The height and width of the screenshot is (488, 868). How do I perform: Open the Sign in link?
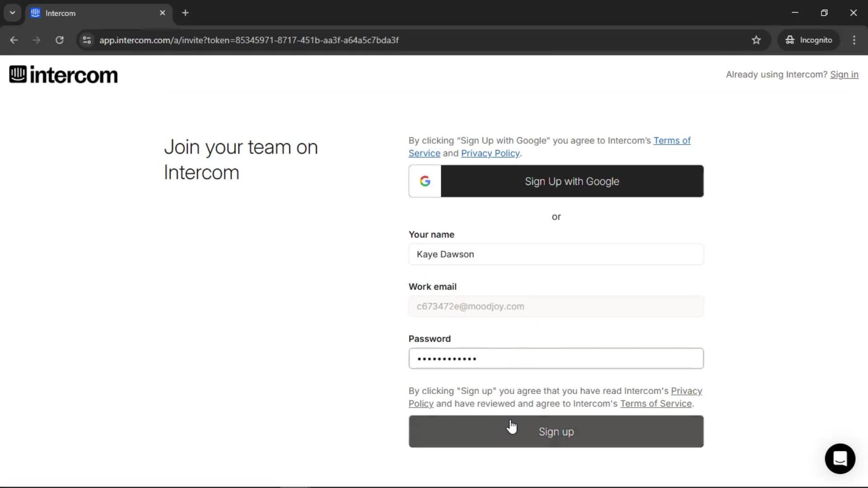(844, 75)
